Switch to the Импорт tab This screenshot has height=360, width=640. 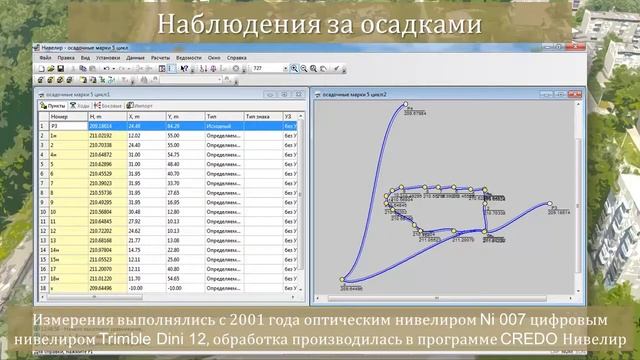point(139,106)
